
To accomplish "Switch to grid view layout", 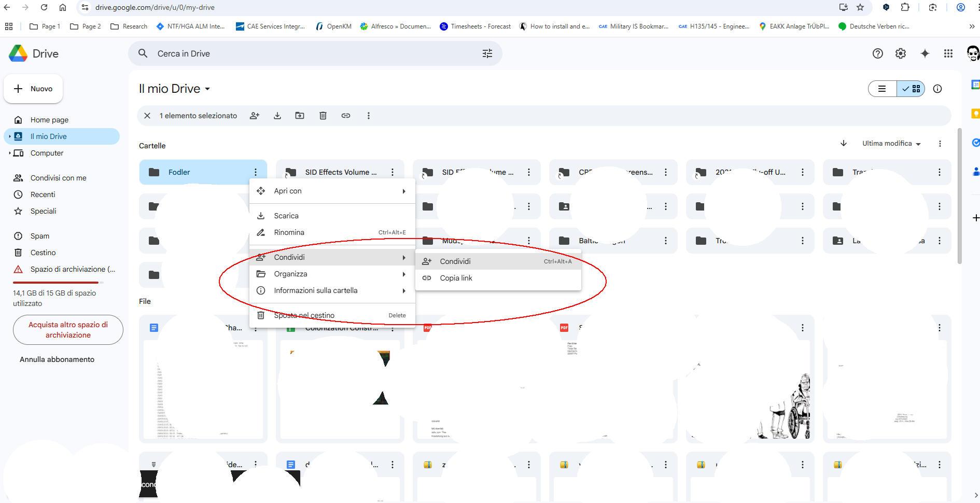I will coord(912,89).
